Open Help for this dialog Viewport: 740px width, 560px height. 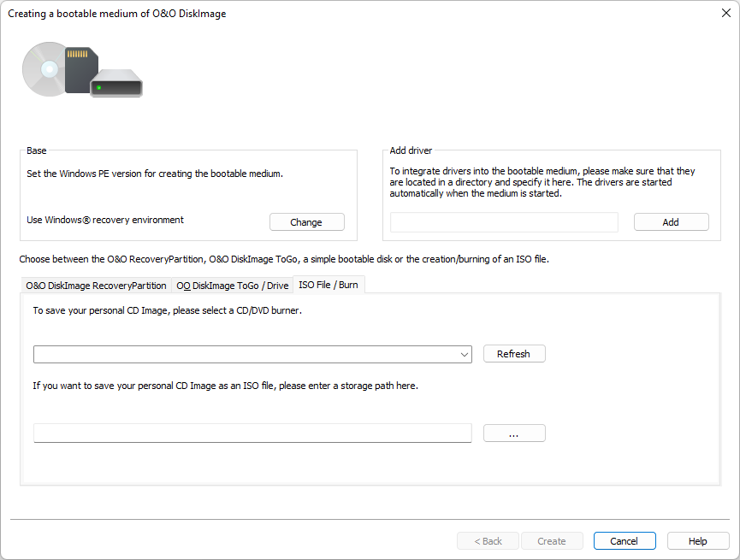[x=698, y=541]
